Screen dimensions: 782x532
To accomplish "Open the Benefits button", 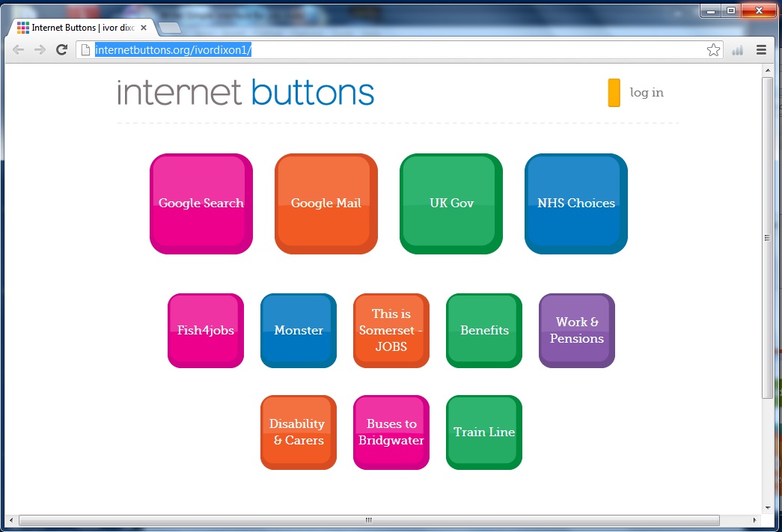I will pos(483,331).
